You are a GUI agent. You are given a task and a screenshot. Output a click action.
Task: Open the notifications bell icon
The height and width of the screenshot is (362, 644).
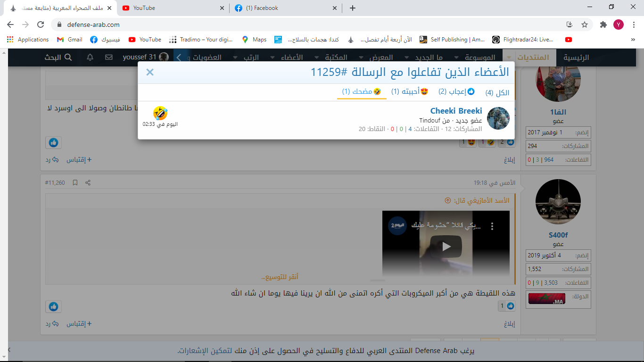90,57
